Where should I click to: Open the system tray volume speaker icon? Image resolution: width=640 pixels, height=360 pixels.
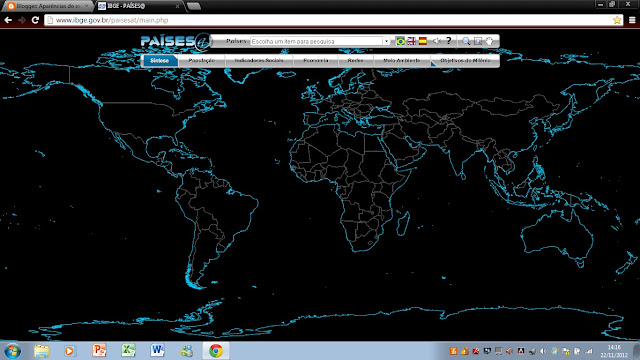click(543, 351)
